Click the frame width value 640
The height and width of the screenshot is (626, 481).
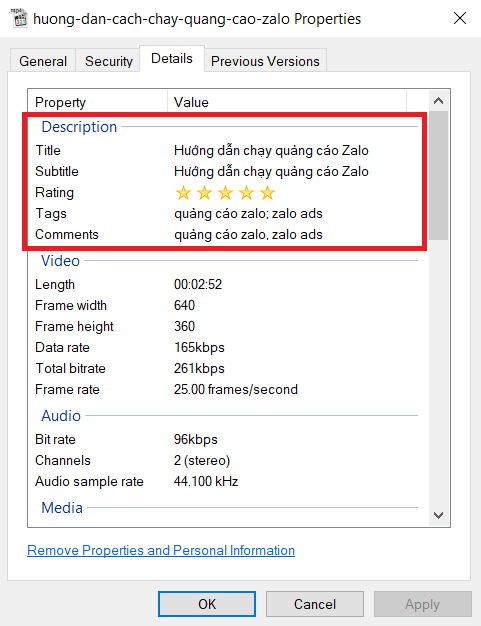(184, 305)
